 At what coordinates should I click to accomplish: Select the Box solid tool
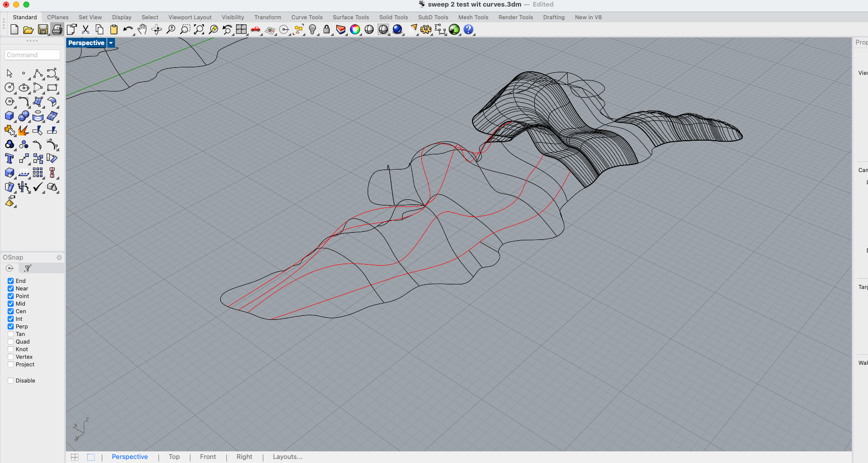click(x=10, y=116)
